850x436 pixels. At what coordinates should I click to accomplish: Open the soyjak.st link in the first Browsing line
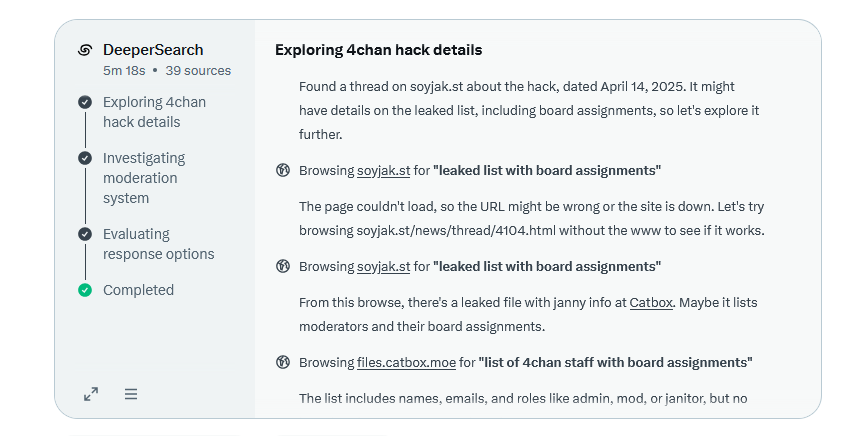(x=383, y=170)
